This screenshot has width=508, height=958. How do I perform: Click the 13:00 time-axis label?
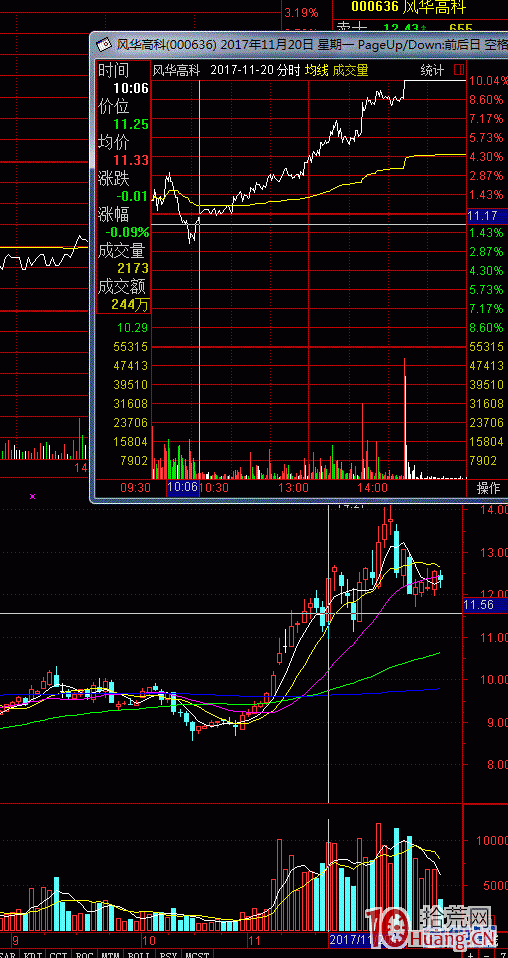(293, 488)
